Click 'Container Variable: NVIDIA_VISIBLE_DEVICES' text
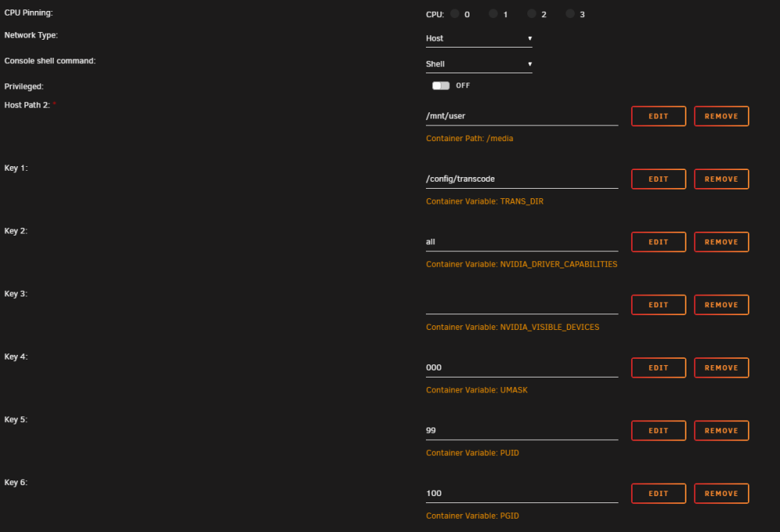The width and height of the screenshot is (780, 532). tap(512, 327)
